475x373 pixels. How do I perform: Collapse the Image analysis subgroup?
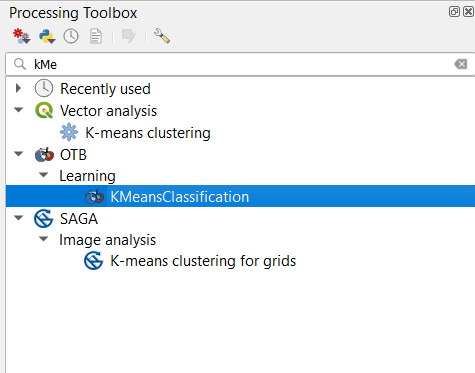click(44, 239)
